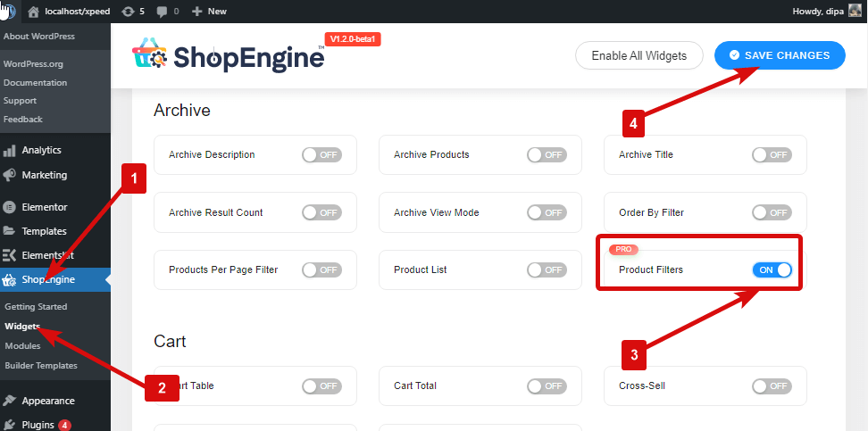Open the Support link
The height and width of the screenshot is (431, 868).
(20, 101)
